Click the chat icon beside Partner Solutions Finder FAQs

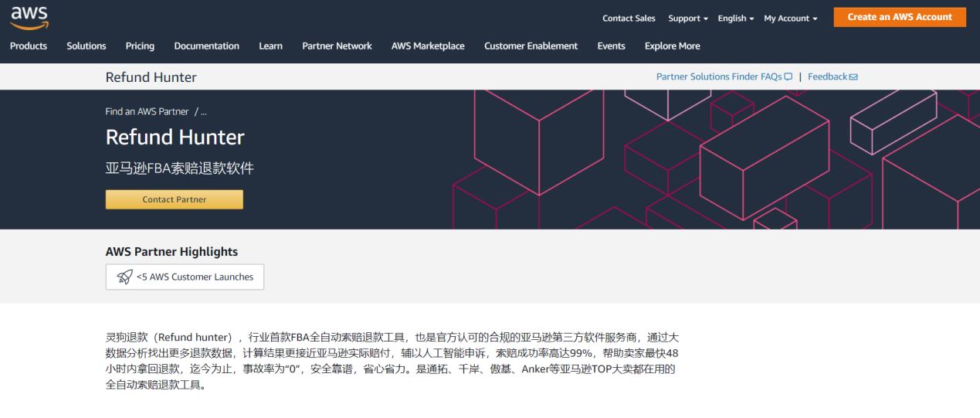tap(788, 76)
